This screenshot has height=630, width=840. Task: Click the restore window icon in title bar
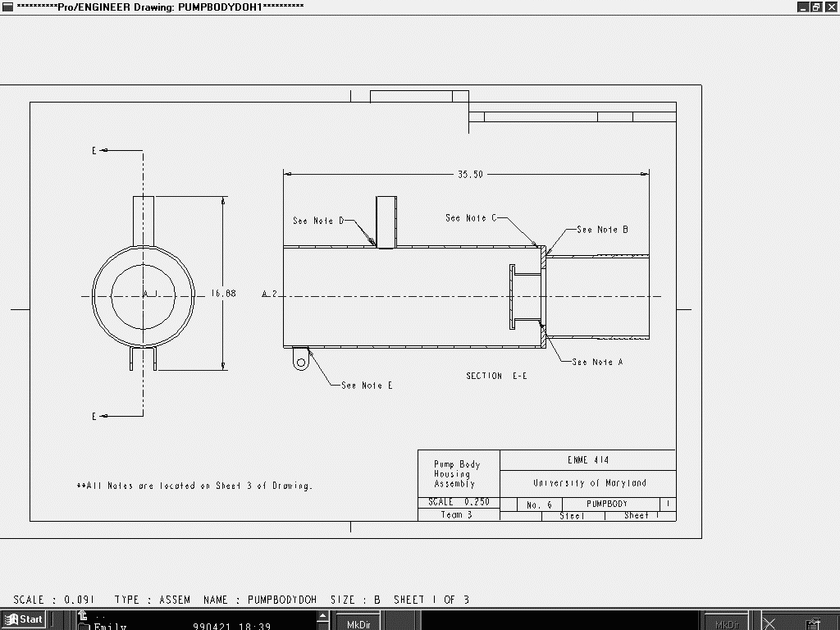point(816,7)
